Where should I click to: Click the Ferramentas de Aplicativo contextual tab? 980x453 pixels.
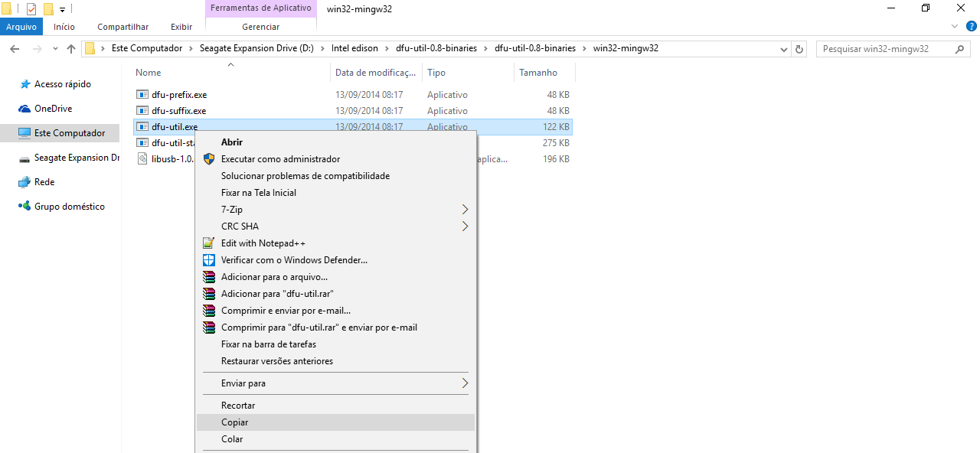click(x=260, y=8)
